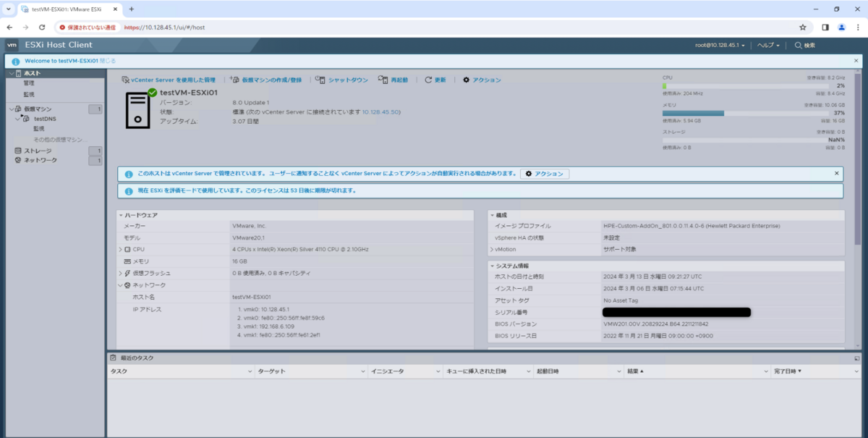Click the 仮想フラッシュ lightning icon
The height and width of the screenshot is (438, 868).
(127, 273)
